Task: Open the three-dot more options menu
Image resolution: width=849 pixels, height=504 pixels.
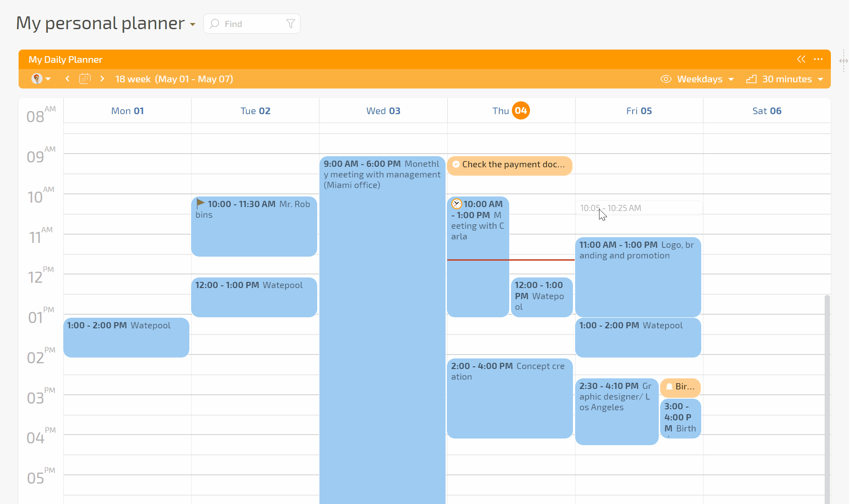Action: click(x=818, y=59)
